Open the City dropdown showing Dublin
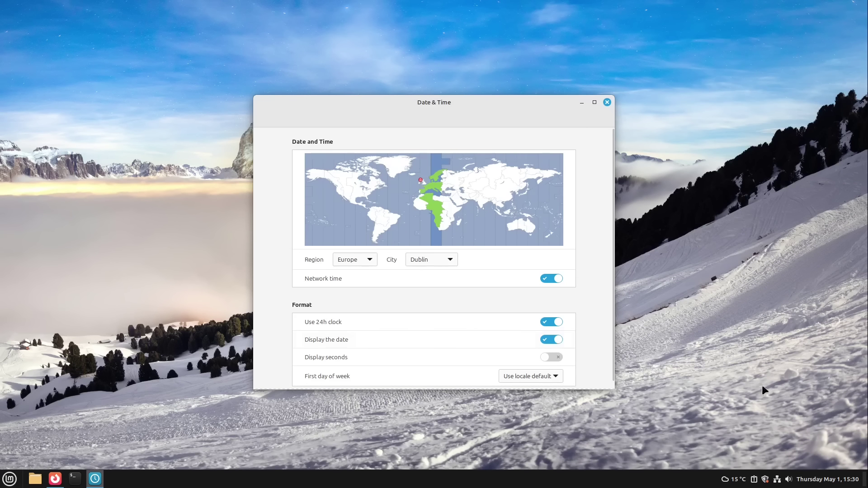This screenshot has width=868, height=488. 431,259
